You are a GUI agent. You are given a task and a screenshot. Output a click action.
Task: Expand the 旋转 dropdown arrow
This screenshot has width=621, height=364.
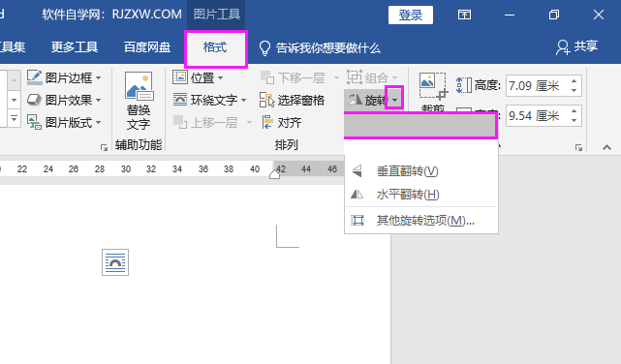(395, 100)
